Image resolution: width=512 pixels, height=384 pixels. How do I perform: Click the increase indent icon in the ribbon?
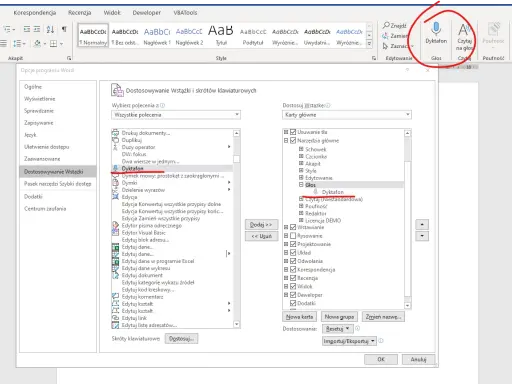(x=37, y=29)
